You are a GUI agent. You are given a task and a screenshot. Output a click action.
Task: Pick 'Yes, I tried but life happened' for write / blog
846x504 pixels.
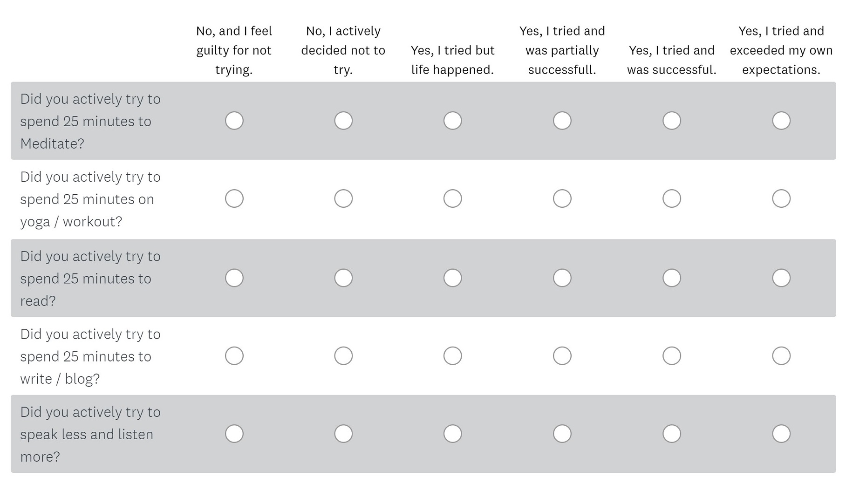pos(452,356)
